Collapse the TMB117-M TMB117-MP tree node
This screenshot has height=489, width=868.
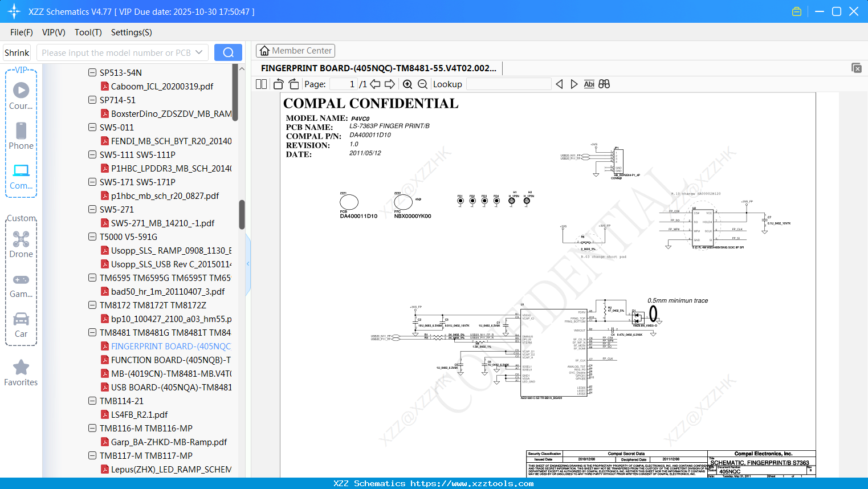92,455
